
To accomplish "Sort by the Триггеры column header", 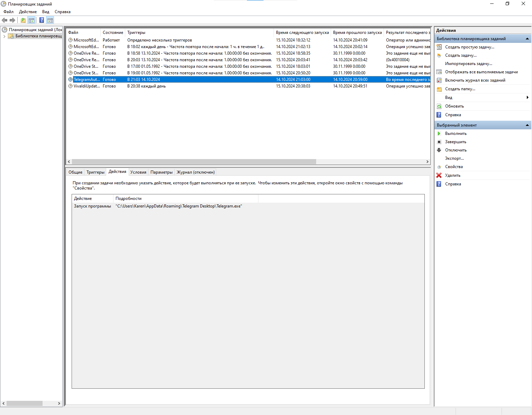I will click(199, 33).
